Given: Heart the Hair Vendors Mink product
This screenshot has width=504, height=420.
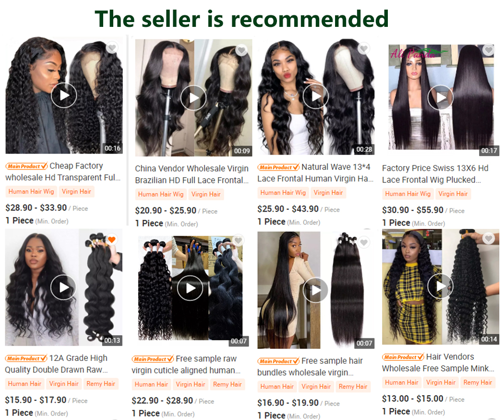Looking at the screenshot, I should 489,238.
